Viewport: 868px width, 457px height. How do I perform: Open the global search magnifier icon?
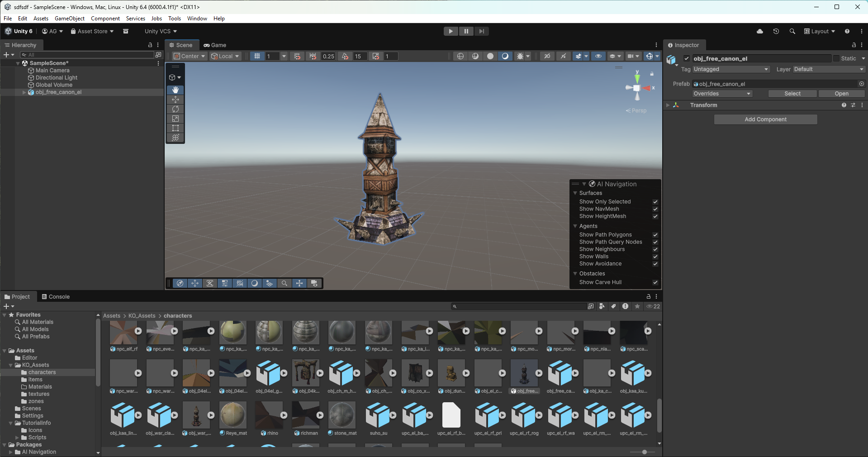tap(792, 31)
